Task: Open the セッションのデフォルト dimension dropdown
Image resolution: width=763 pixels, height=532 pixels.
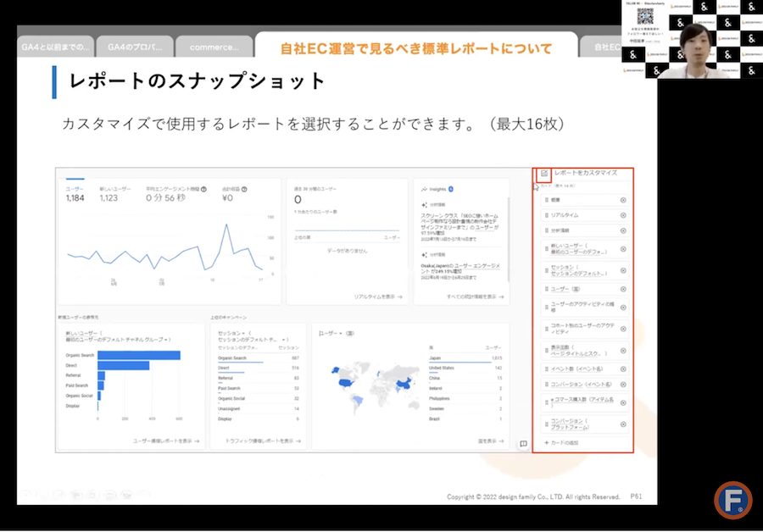Action: click(x=253, y=340)
